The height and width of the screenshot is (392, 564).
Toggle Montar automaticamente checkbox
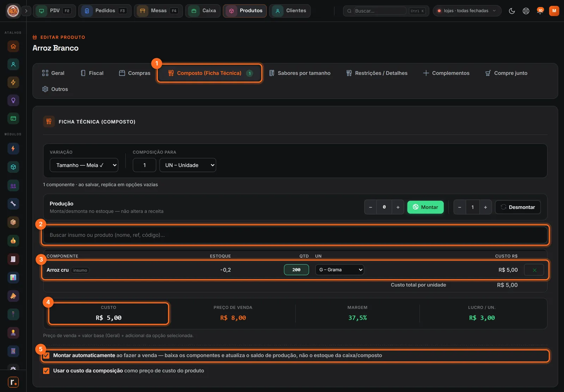click(x=46, y=355)
